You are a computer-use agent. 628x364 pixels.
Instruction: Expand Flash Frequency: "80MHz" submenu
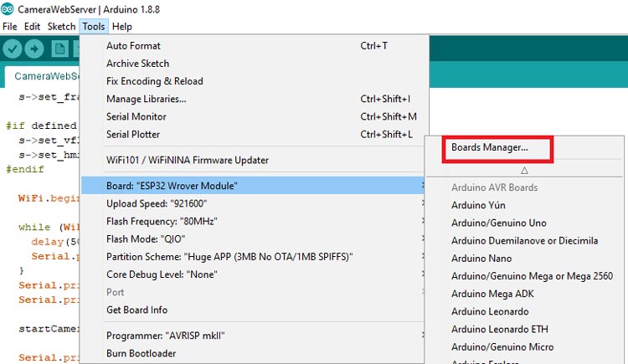point(253,221)
